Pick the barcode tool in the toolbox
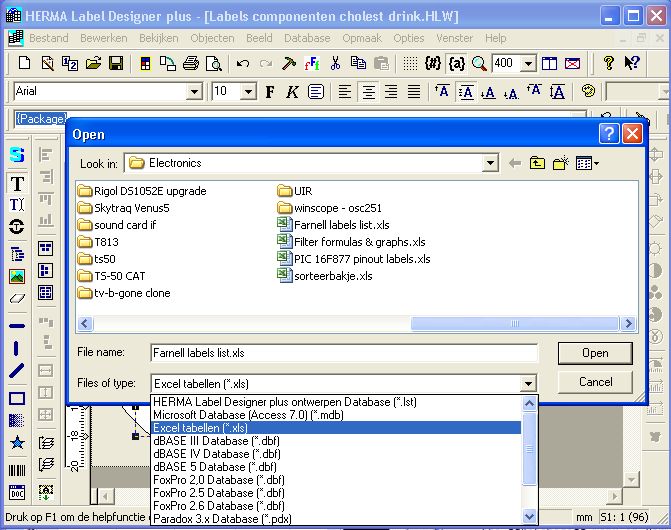671x530 pixels. 17,470
